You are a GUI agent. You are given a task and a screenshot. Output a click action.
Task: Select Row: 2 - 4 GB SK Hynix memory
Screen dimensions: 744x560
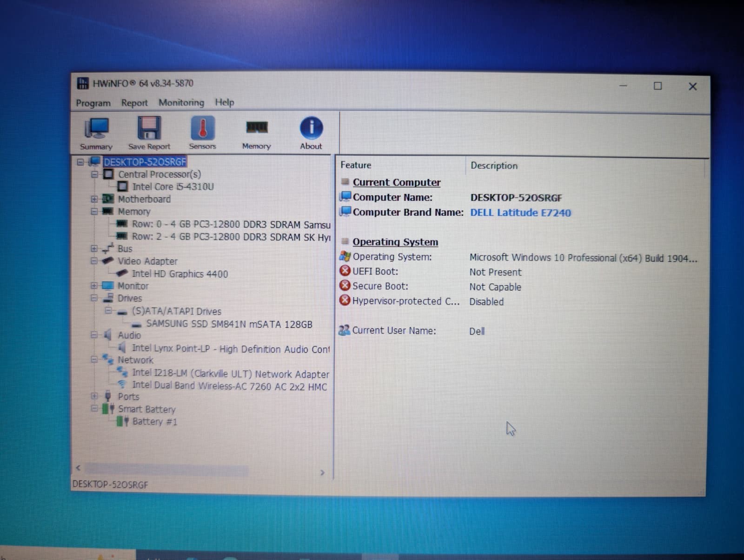pos(231,237)
